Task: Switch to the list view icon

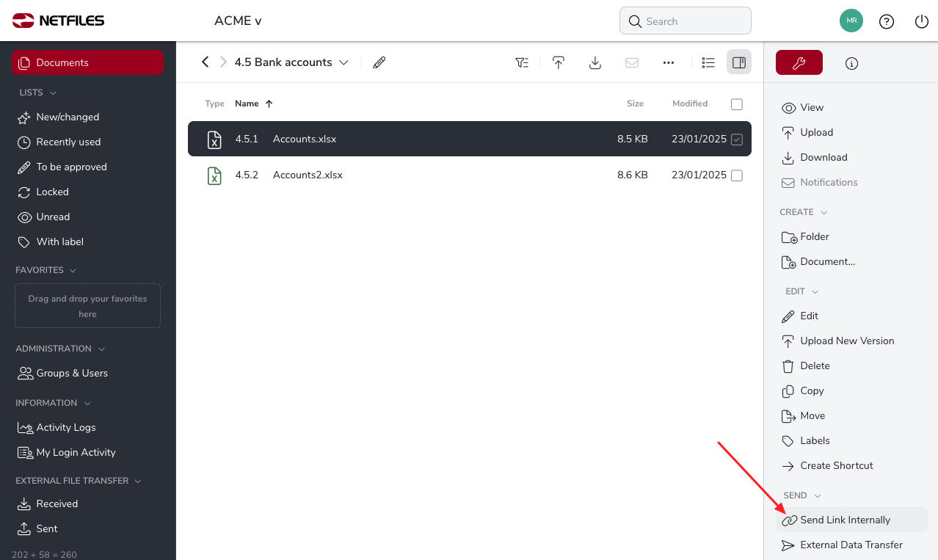Action: (x=708, y=62)
